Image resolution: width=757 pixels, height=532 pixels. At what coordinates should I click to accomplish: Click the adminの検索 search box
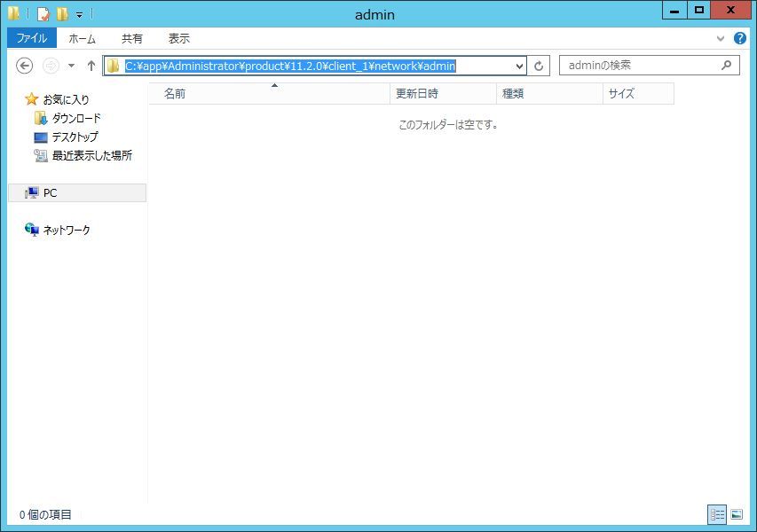click(x=650, y=65)
